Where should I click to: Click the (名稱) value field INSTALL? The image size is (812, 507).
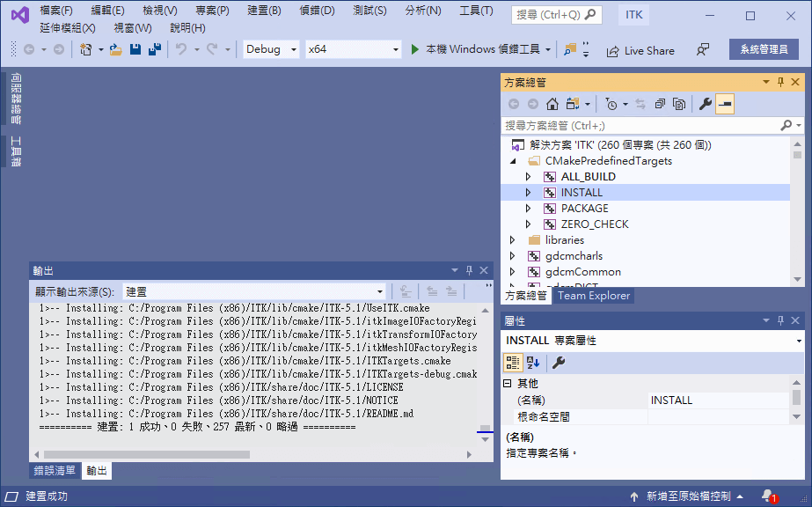coord(719,400)
